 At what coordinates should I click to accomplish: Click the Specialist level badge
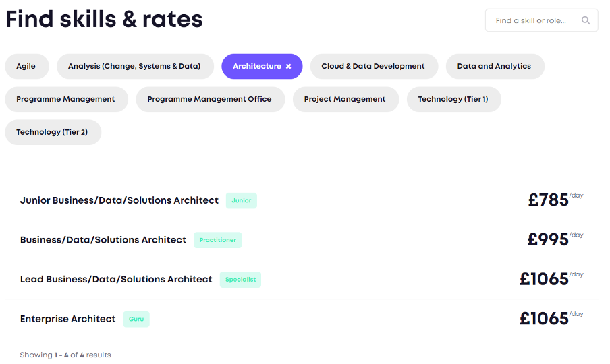240,280
